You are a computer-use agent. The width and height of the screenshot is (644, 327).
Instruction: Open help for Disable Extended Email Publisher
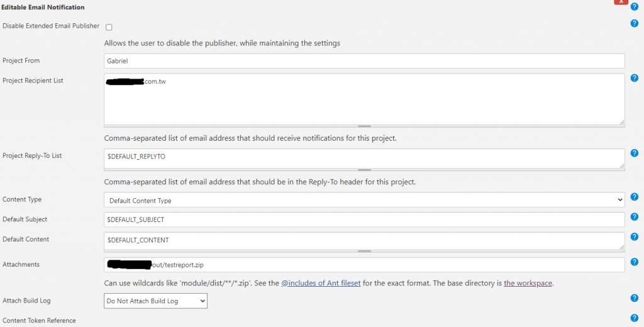click(x=634, y=24)
